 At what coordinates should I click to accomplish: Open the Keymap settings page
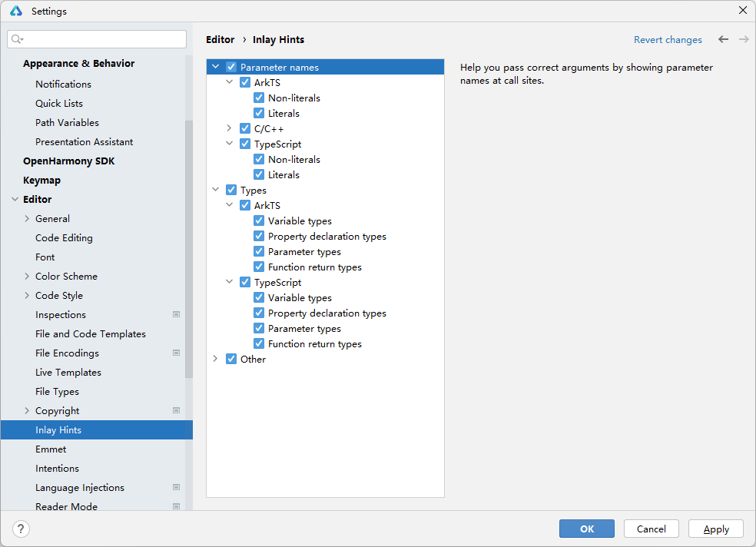point(41,180)
